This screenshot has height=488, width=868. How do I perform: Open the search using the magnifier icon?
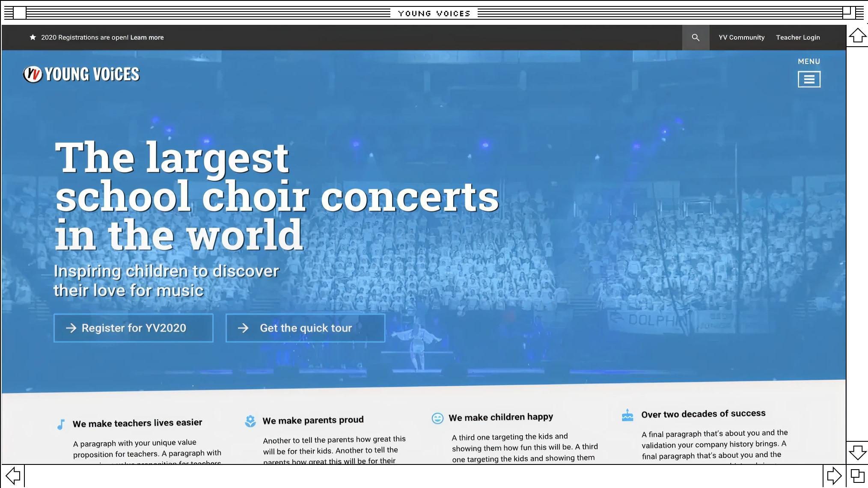click(x=696, y=37)
